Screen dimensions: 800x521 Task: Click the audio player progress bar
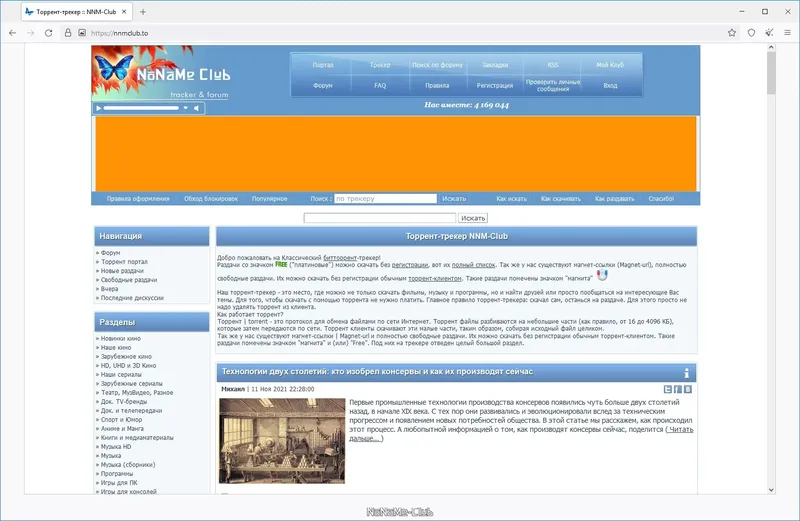[141, 108]
